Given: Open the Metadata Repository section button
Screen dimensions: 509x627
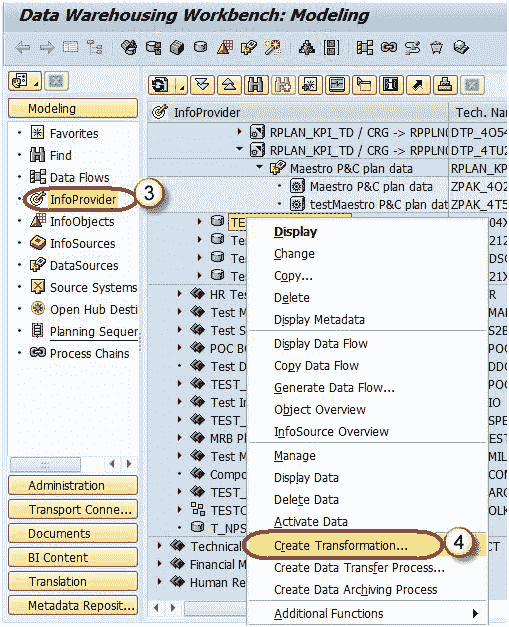Looking at the screenshot, I should pos(73,605).
